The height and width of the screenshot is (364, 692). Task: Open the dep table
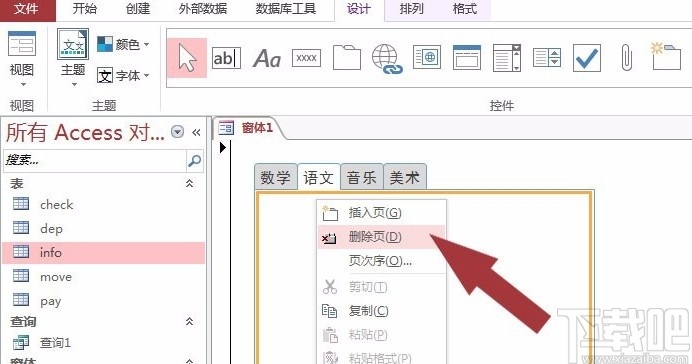tap(103, 229)
